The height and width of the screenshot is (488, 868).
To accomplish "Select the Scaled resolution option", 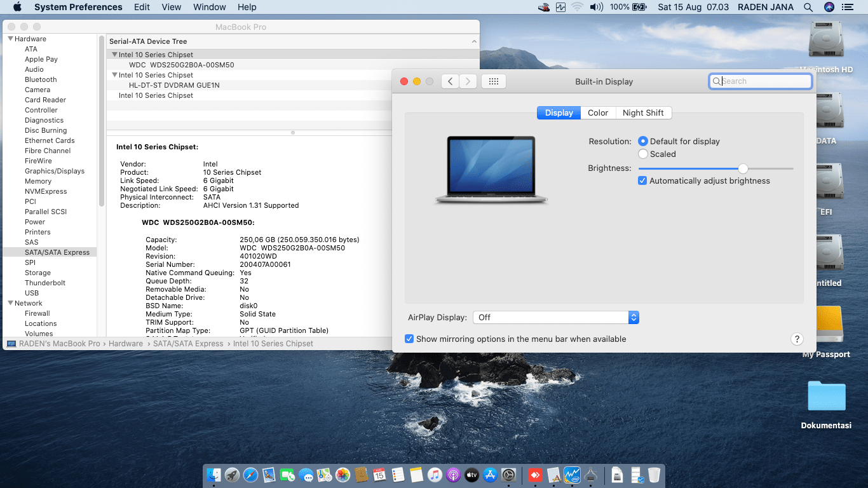I will (x=643, y=154).
